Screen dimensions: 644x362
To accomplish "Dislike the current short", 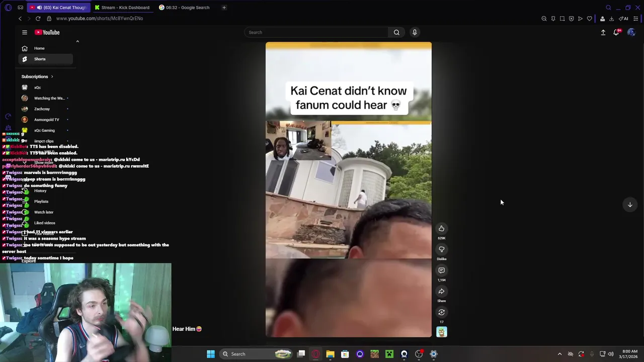I will [441, 249].
